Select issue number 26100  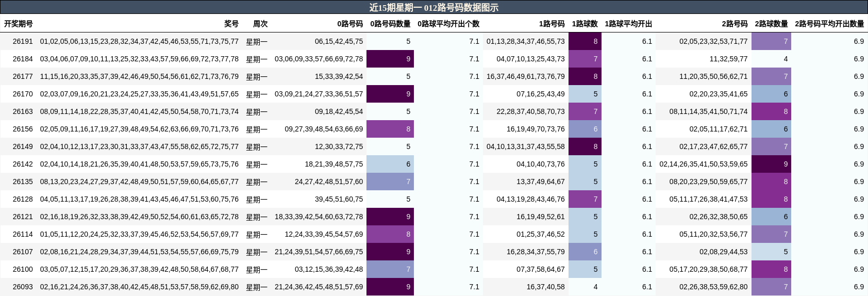(x=23, y=269)
